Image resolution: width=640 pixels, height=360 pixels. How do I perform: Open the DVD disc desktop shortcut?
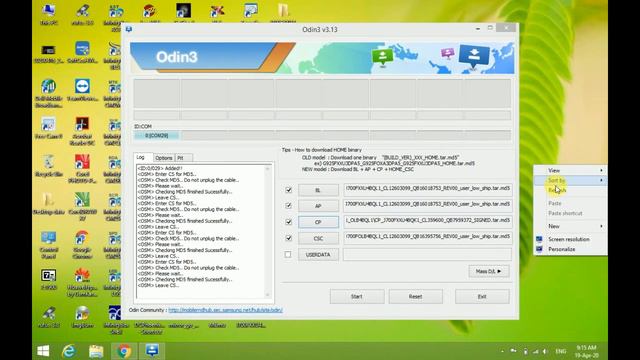(82, 317)
